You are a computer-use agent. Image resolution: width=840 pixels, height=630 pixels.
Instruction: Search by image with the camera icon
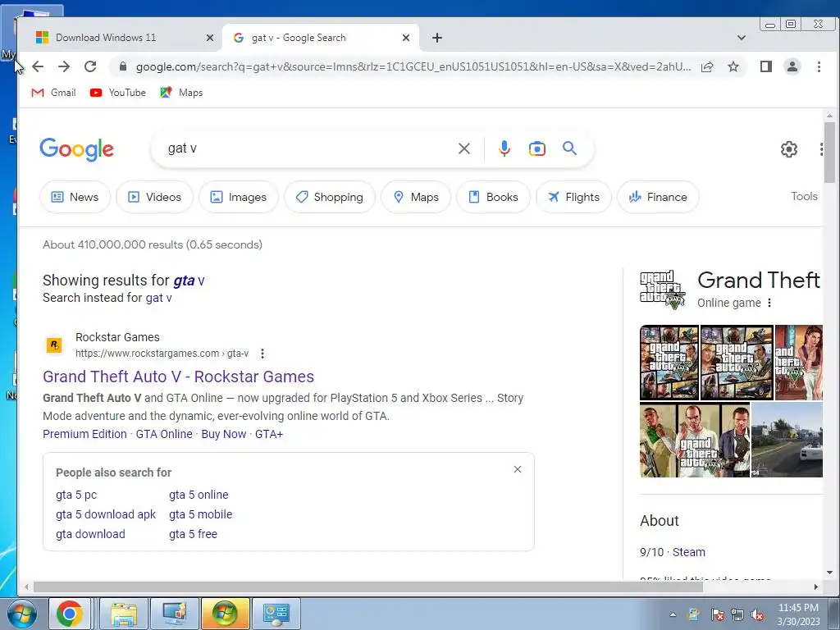(x=536, y=148)
